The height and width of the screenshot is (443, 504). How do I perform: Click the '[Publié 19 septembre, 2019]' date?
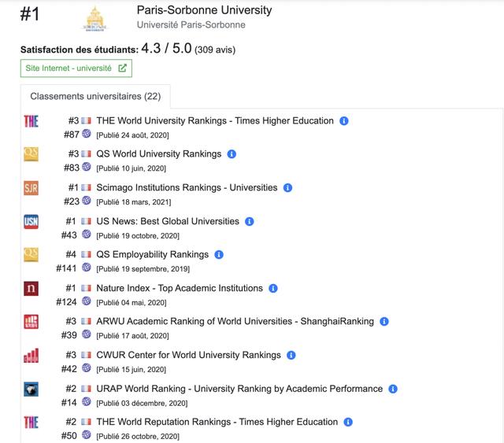click(143, 269)
